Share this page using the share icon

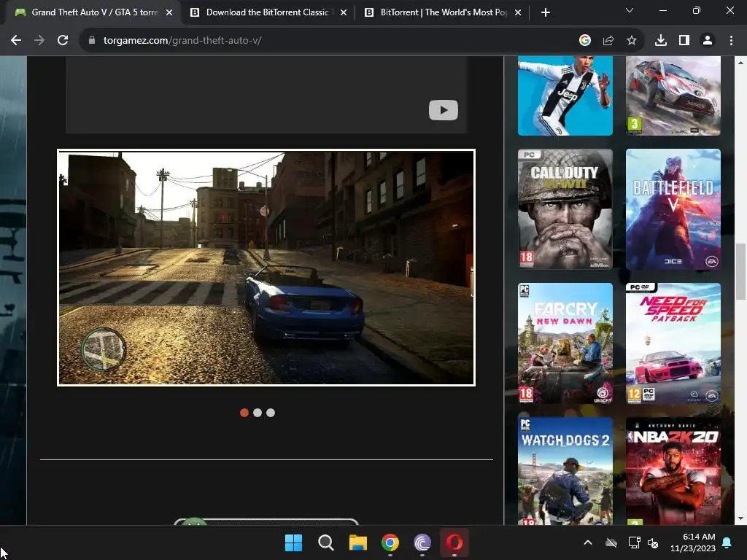point(608,41)
